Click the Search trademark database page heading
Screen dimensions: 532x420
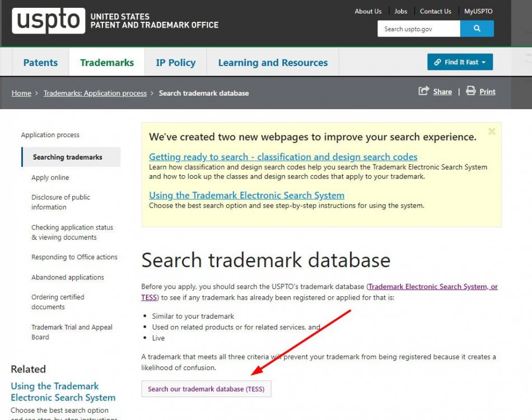[265, 260]
